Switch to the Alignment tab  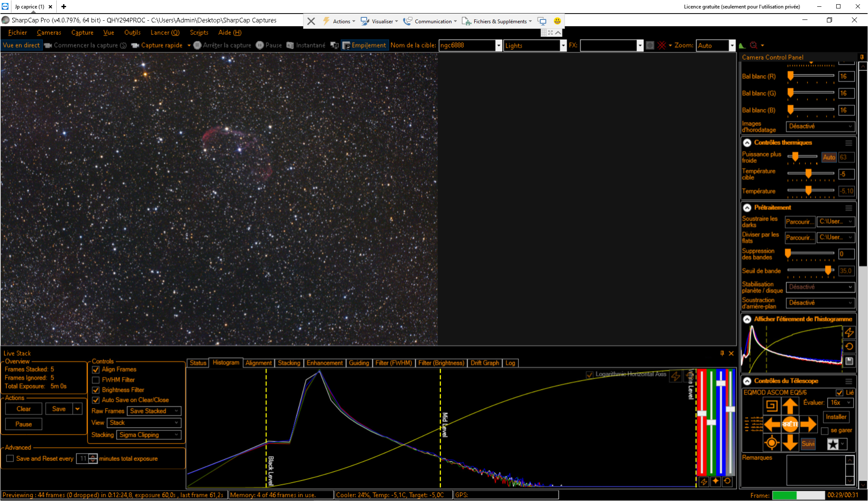point(259,363)
